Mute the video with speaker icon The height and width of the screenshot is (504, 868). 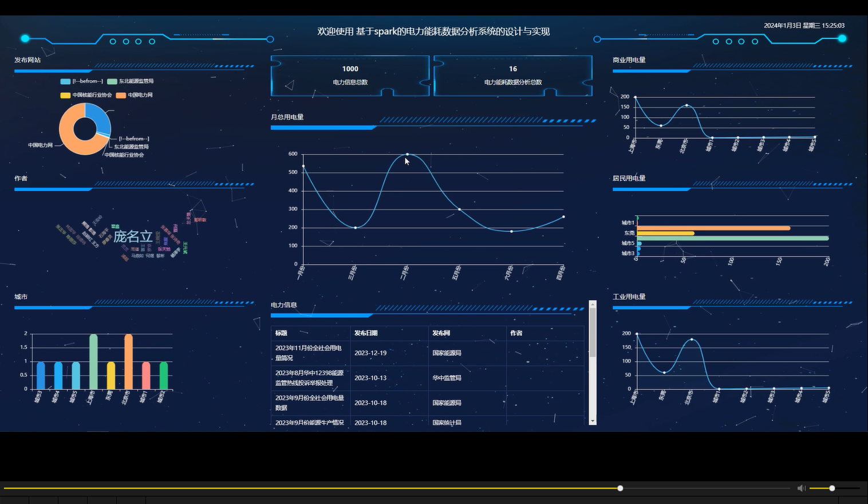click(x=801, y=488)
